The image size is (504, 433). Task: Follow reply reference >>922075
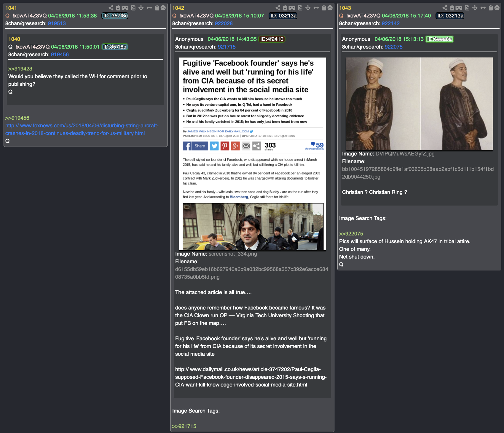(x=351, y=234)
